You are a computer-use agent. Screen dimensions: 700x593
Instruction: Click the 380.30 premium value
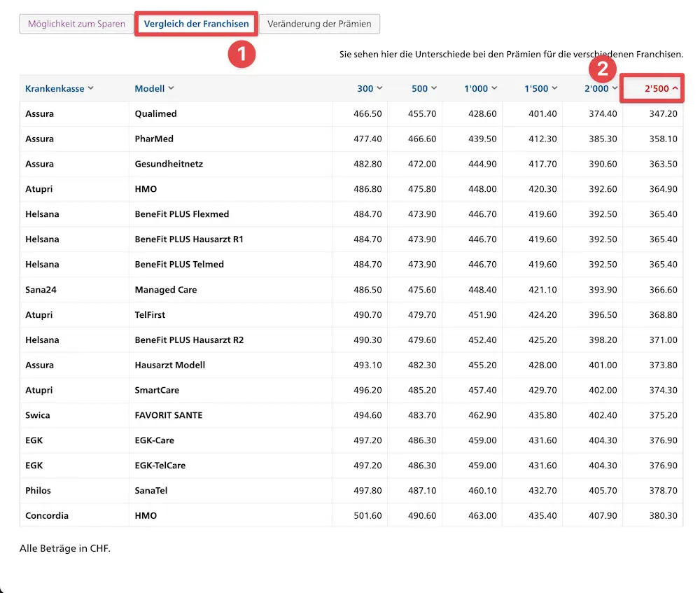point(663,515)
